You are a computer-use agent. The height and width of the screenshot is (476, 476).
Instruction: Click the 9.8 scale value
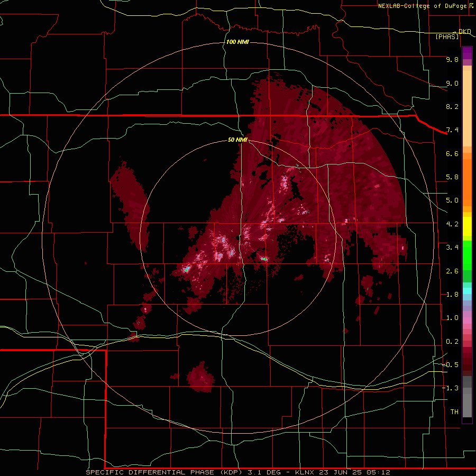(x=452, y=59)
